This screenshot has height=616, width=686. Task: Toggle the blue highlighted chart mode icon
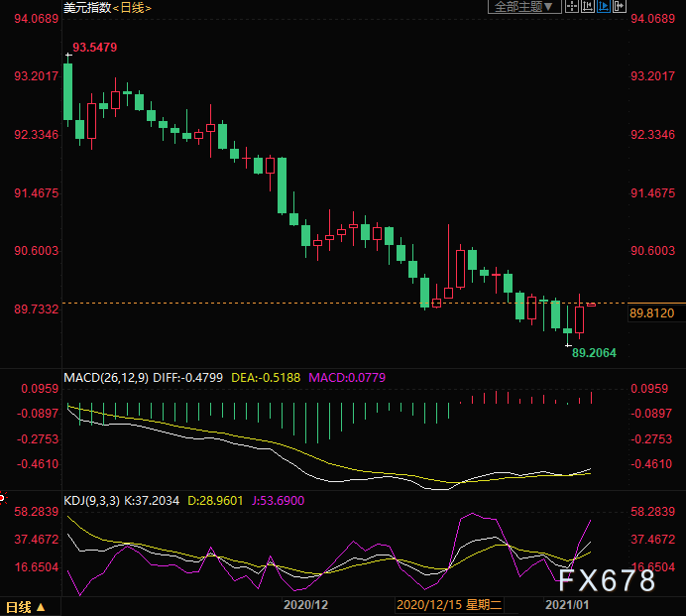click(603, 6)
